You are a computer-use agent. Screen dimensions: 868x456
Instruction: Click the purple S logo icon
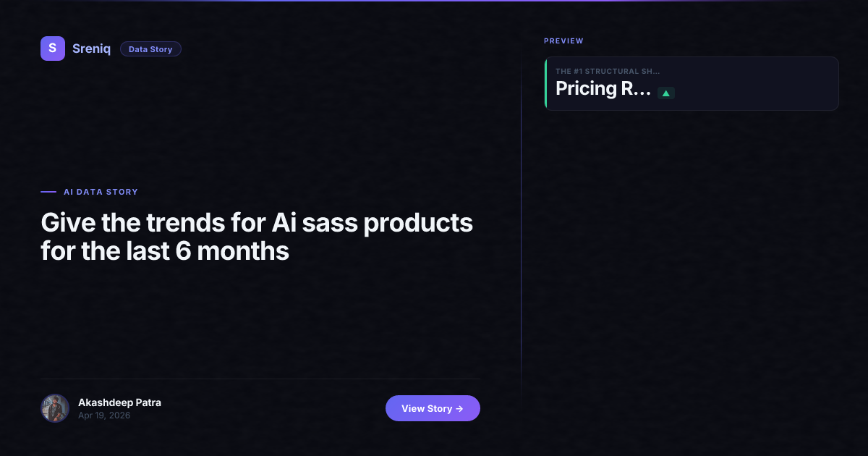pyautogui.click(x=53, y=48)
